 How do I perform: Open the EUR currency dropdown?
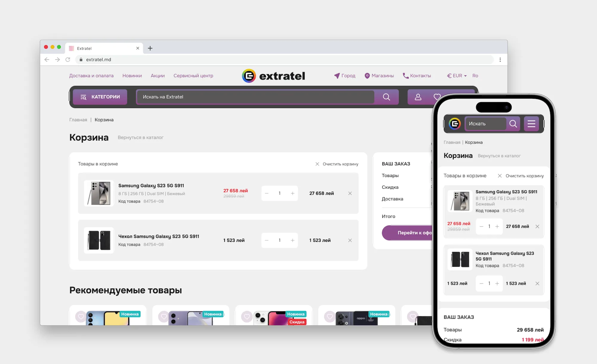pos(457,76)
